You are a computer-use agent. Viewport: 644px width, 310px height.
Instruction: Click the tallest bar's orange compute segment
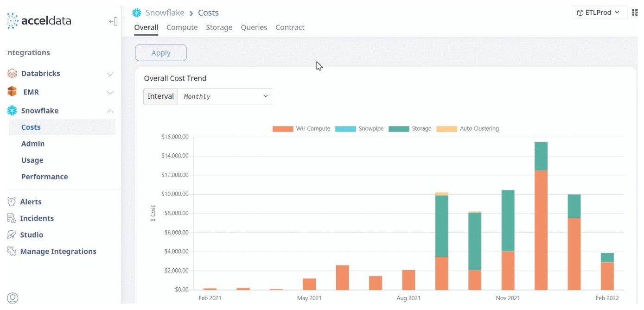(541, 230)
